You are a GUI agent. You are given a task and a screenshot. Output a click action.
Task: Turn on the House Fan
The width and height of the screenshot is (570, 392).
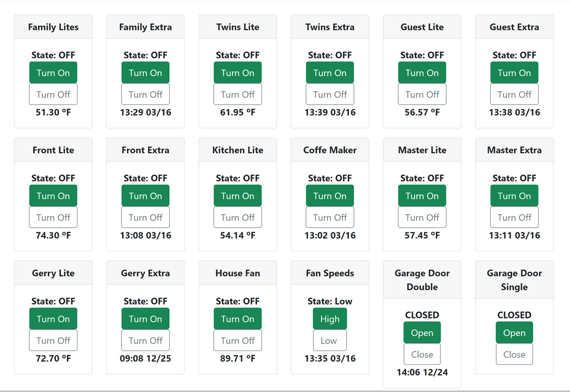pos(237,319)
